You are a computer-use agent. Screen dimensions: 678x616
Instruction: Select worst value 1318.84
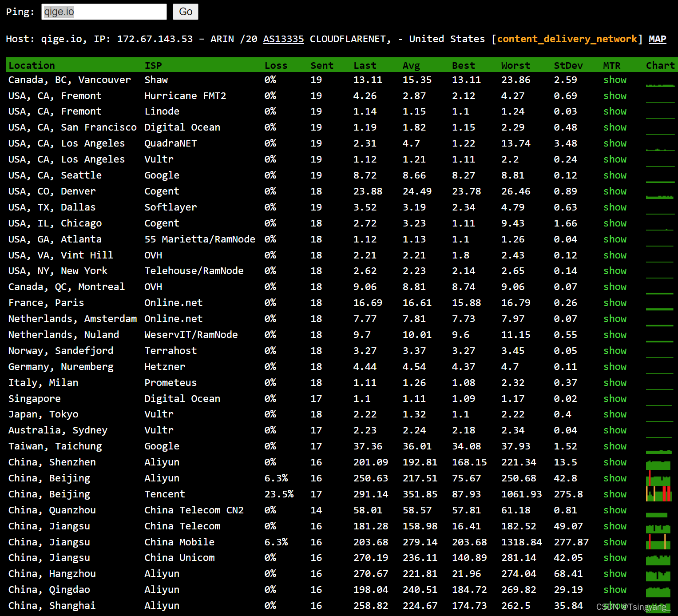pos(521,542)
